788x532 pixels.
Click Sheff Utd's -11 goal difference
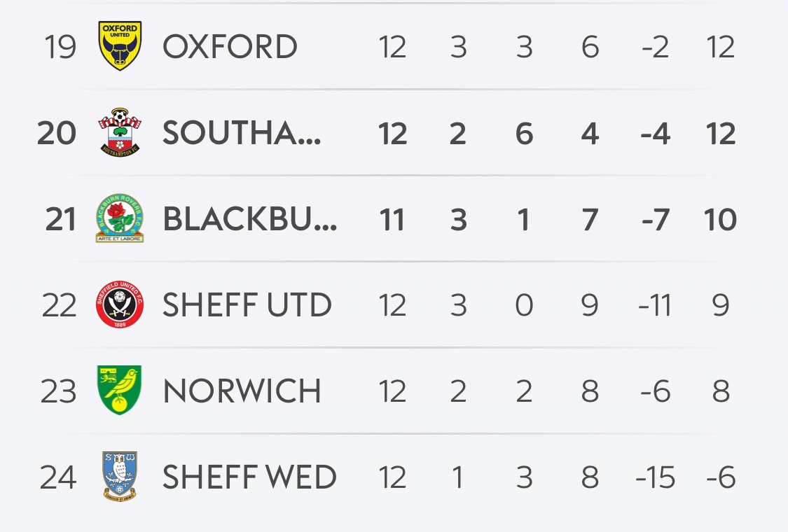click(x=655, y=305)
